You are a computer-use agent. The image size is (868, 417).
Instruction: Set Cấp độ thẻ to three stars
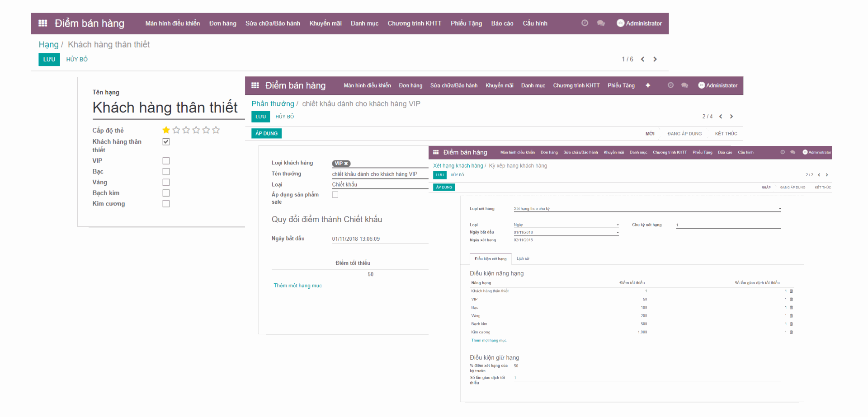[186, 130]
